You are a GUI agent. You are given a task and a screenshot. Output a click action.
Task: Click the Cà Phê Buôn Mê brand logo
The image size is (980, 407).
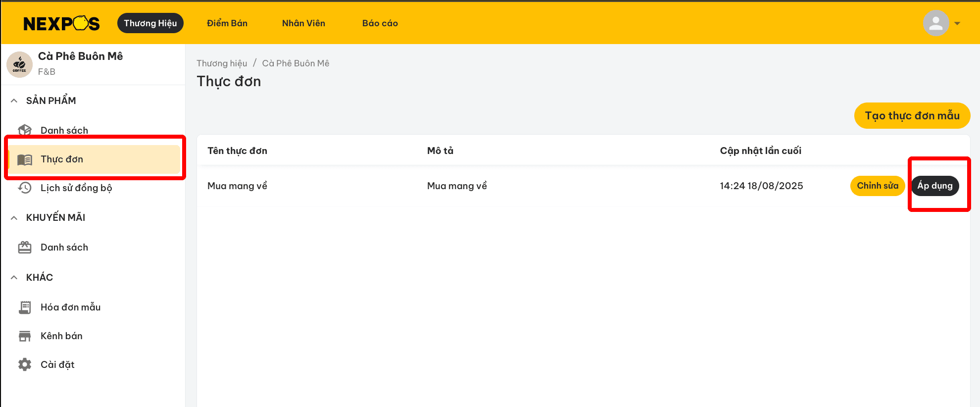(x=19, y=64)
